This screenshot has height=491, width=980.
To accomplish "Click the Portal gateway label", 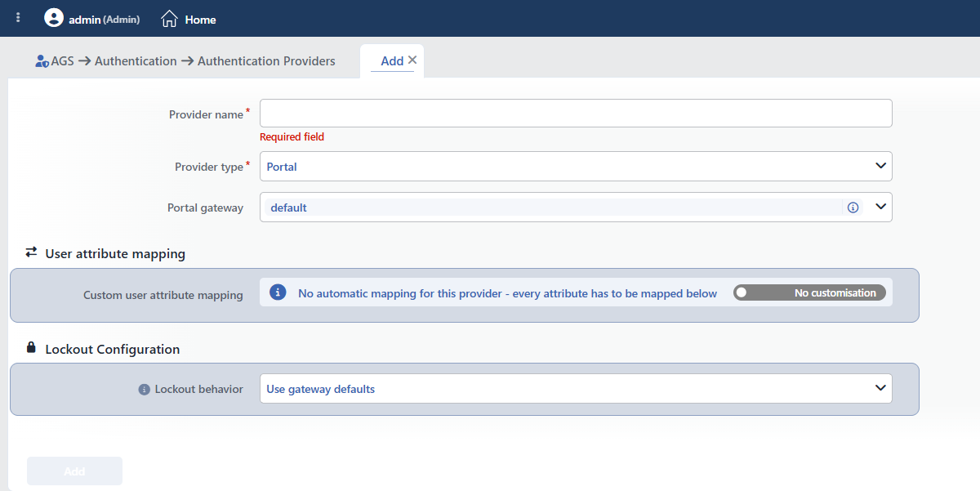I will 205,208.
